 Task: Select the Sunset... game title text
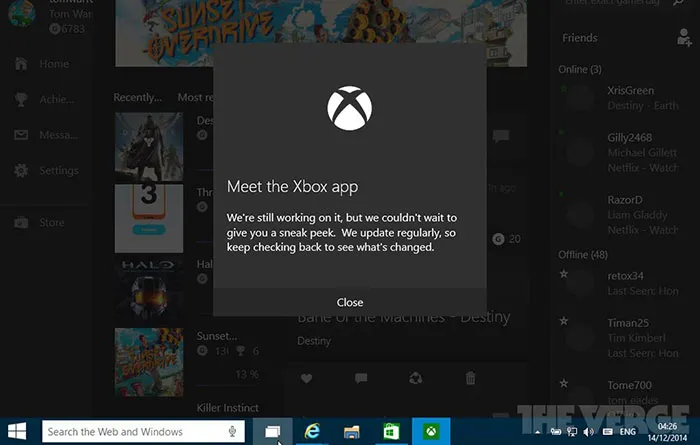point(217,336)
